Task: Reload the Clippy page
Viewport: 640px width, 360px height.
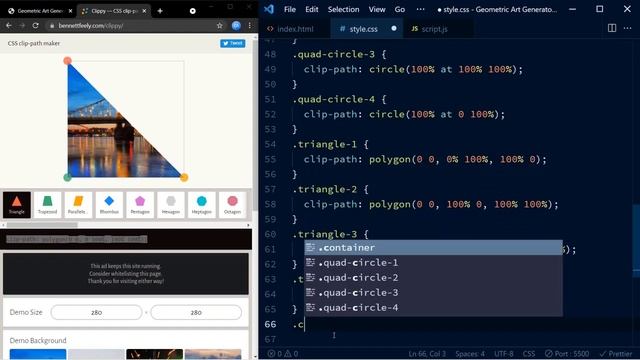Action: click(36, 25)
